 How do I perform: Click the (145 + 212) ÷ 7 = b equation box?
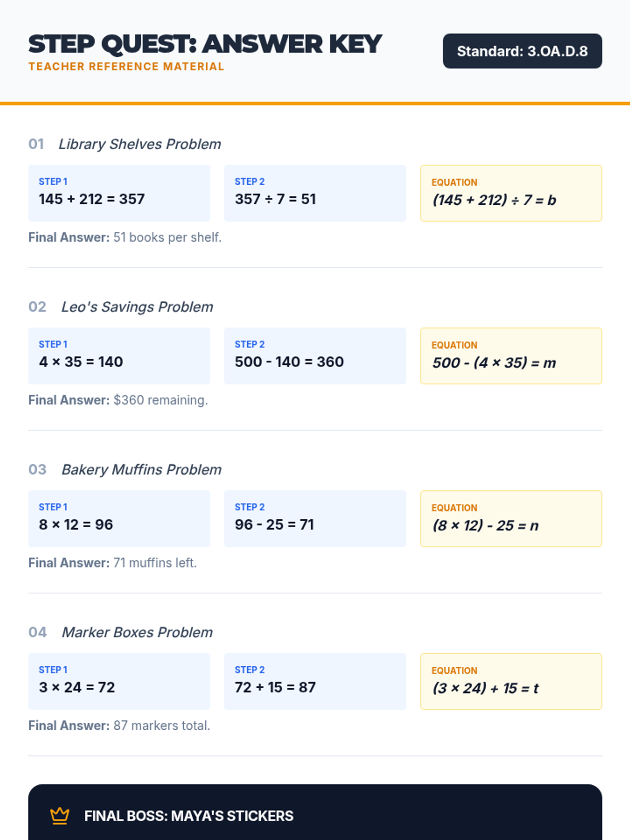(x=511, y=193)
